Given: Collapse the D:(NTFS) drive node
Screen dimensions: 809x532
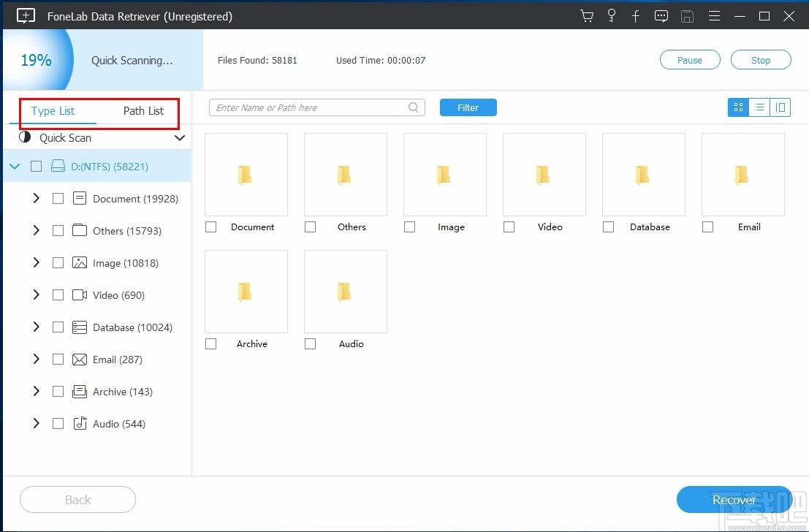Looking at the screenshot, I should click(15, 166).
